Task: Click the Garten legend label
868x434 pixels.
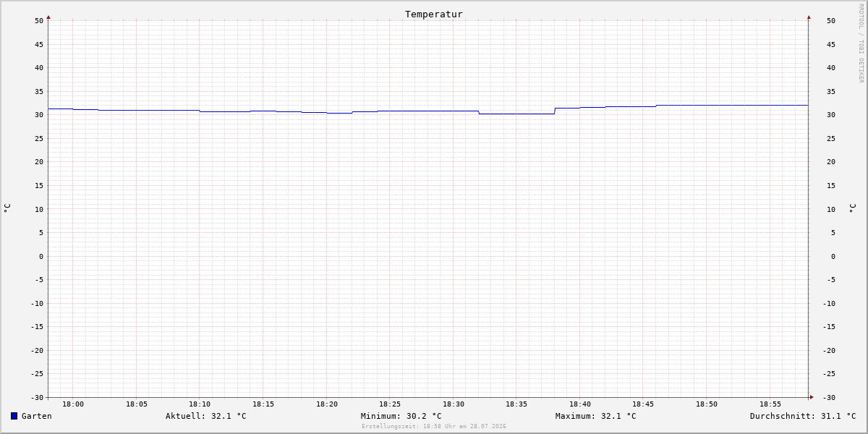Action: (37, 416)
